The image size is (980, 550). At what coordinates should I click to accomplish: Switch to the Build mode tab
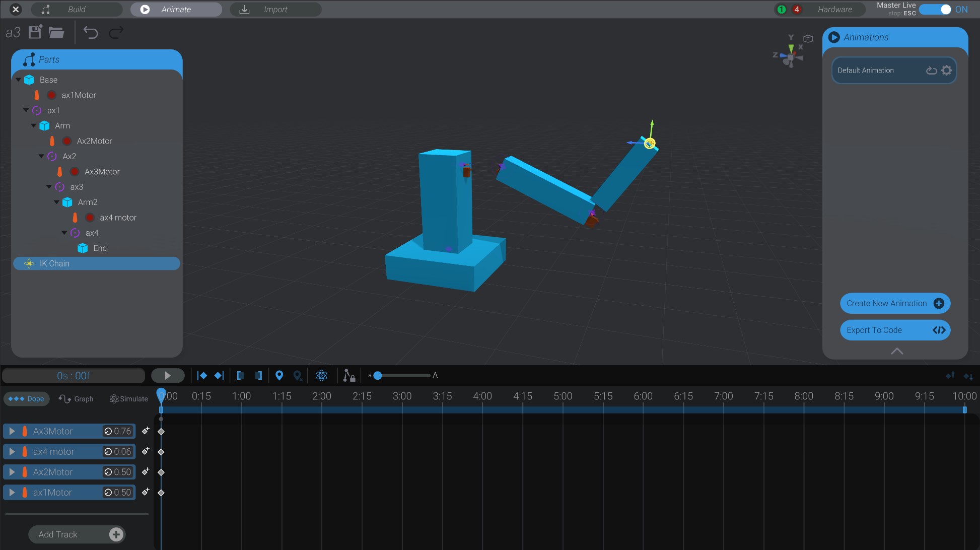point(76,9)
